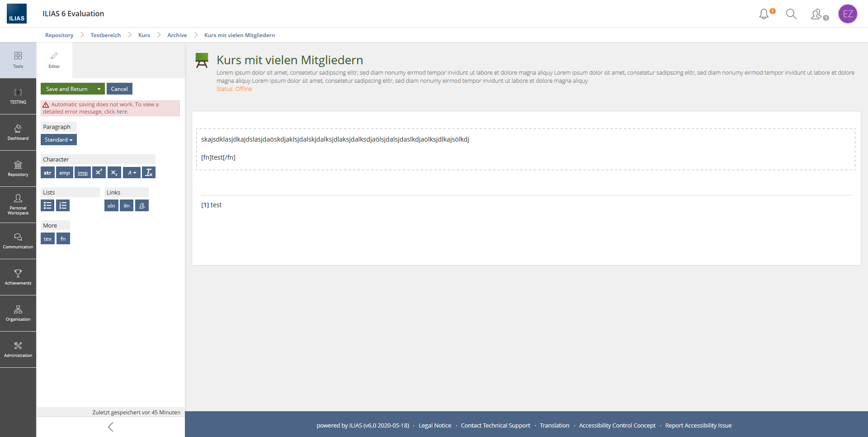Image resolution: width=868 pixels, height=437 pixels.
Task: Click the Archive breadcrumb link
Action: (x=177, y=35)
